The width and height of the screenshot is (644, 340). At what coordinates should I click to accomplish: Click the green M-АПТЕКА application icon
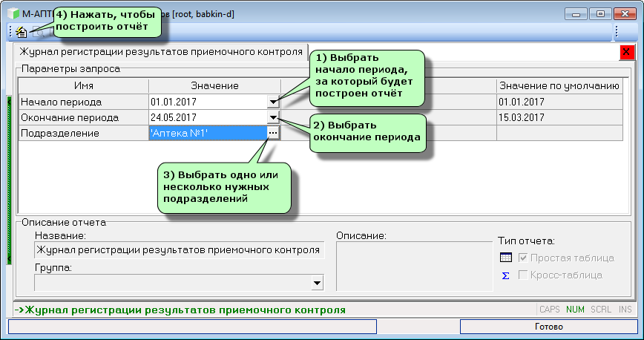(14, 13)
